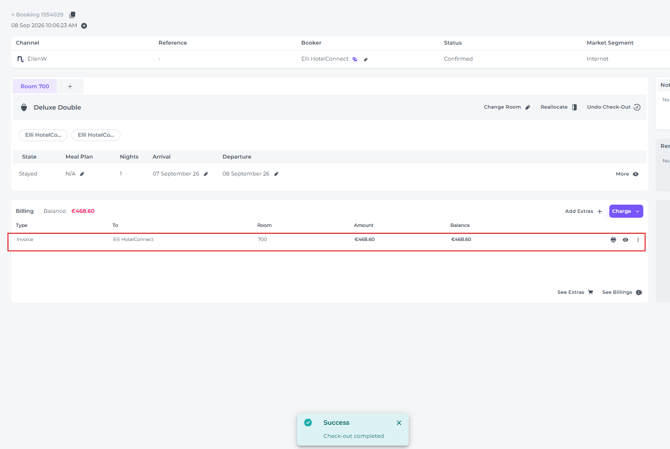Click Change Room
The width and height of the screenshot is (670, 449).
507,107
